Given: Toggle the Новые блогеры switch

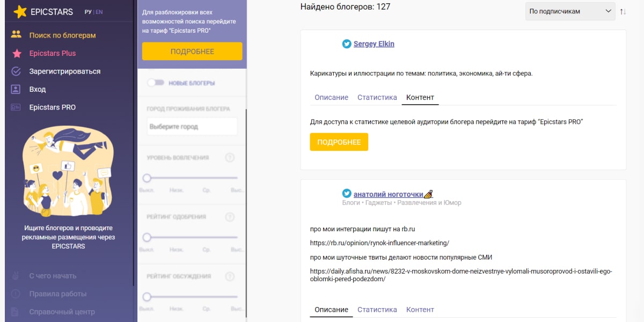Looking at the screenshot, I should click(155, 83).
